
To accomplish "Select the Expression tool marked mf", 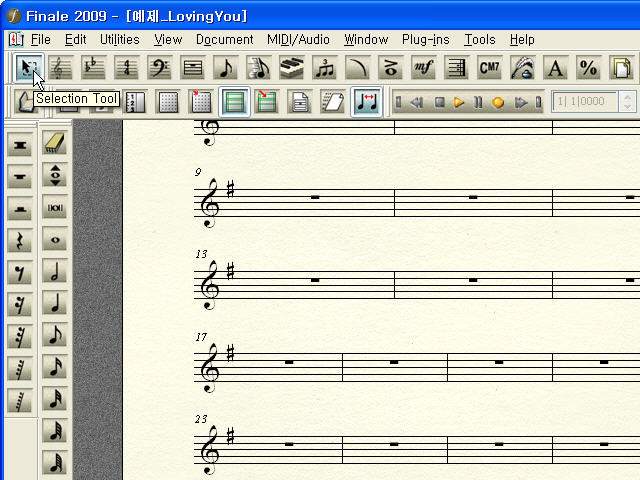I will [423, 68].
